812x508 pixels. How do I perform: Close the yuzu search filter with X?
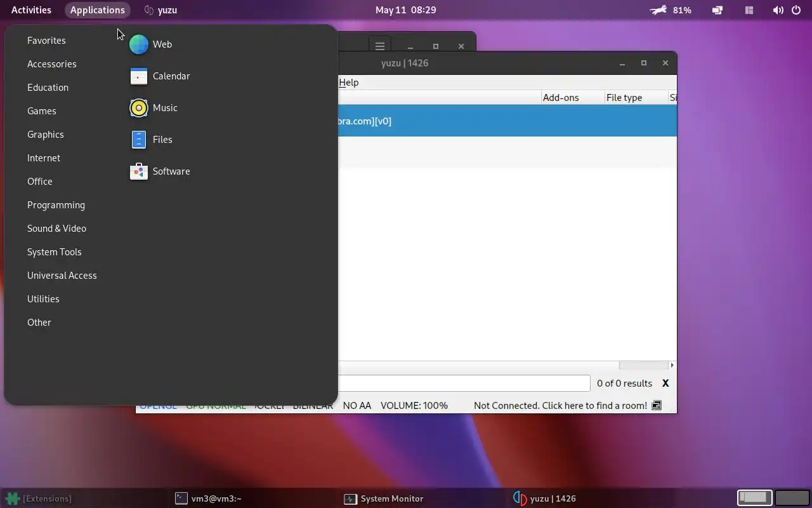tap(665, 383)
